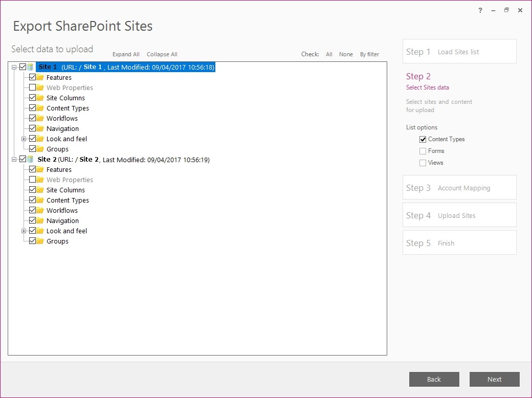Image resolution: width=532 pixels, height=398 pixels.
Task: Select Features label under Site 2
Action: 59,170
